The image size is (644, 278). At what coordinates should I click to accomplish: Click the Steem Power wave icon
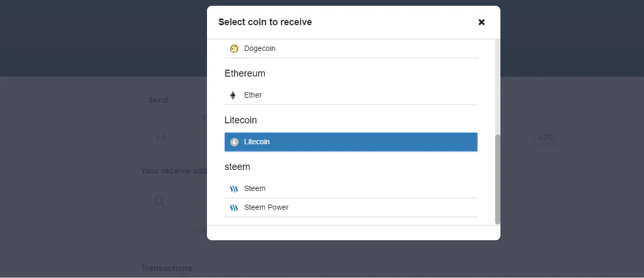[x=234, y=208]
